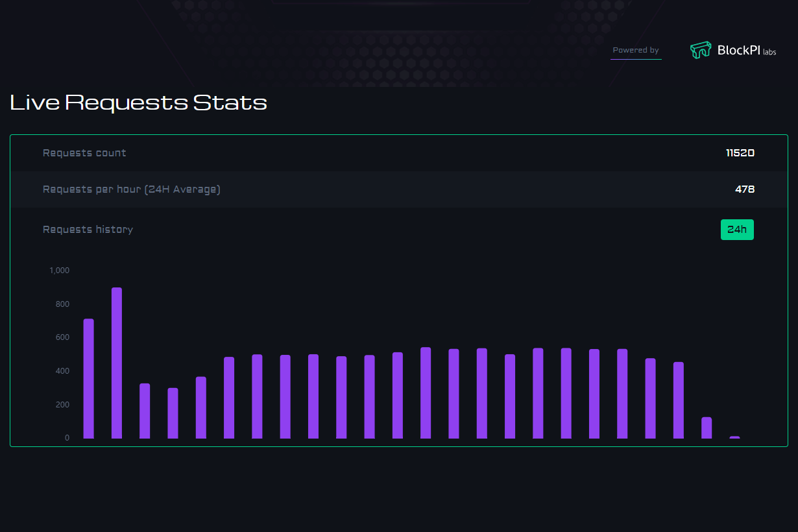Click the Requests history label
Screen dimensions: 798x532
point(88,230)
